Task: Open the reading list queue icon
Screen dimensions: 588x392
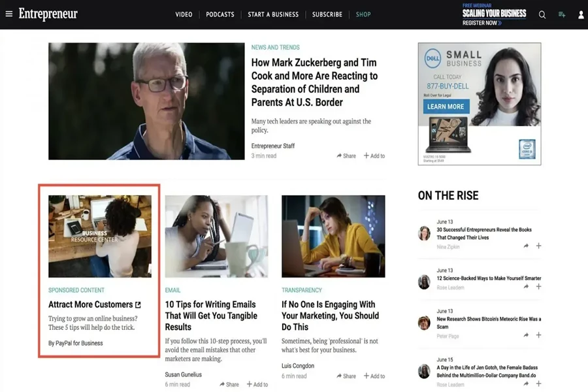Action: (x=562, y=14)
